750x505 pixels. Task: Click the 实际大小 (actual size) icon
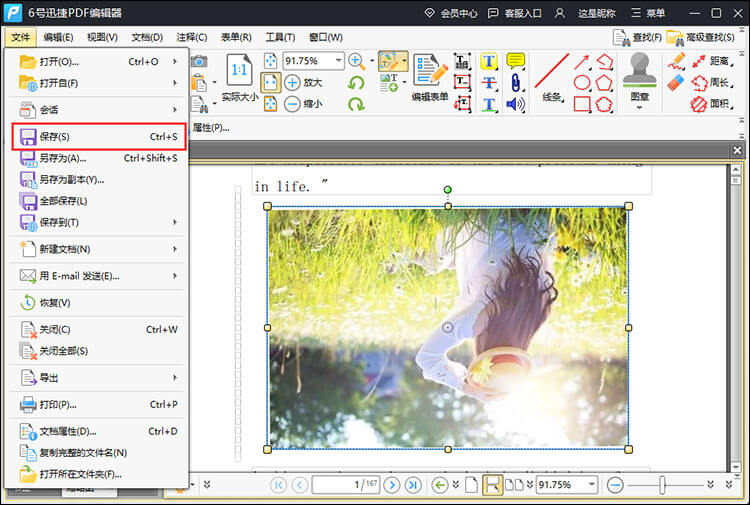point(240,74)
